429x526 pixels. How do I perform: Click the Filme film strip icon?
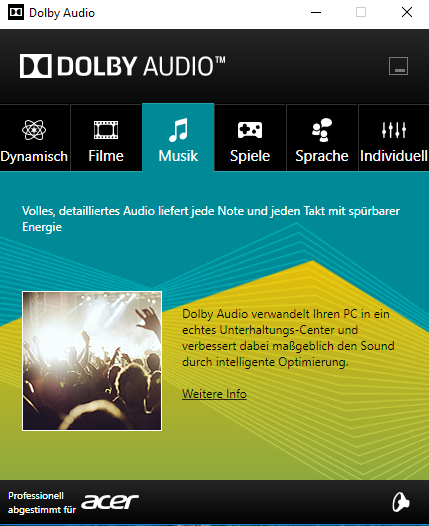[106, 130]
